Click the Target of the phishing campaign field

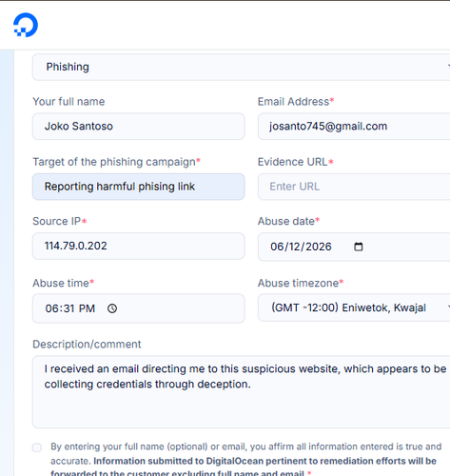139,187
